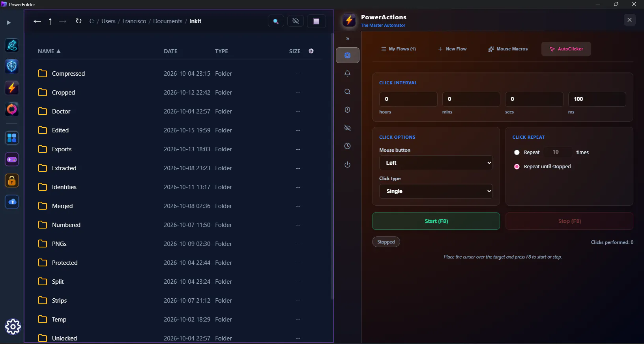
Task: Open the blue shield app in the left sidebar
Action: [x=12, y=67]
